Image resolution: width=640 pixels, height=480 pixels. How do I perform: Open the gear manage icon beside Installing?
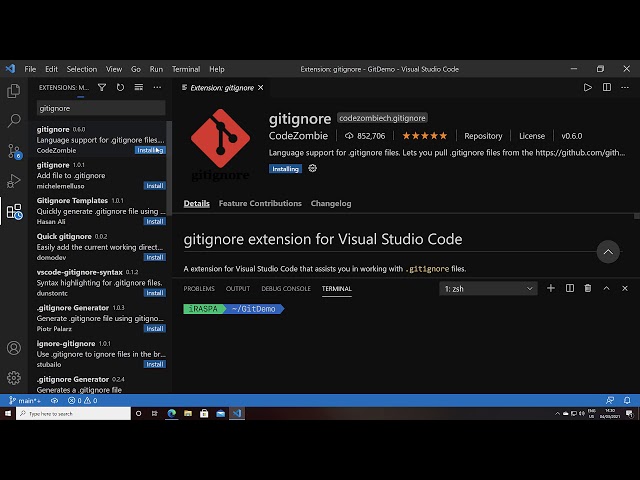312,168
